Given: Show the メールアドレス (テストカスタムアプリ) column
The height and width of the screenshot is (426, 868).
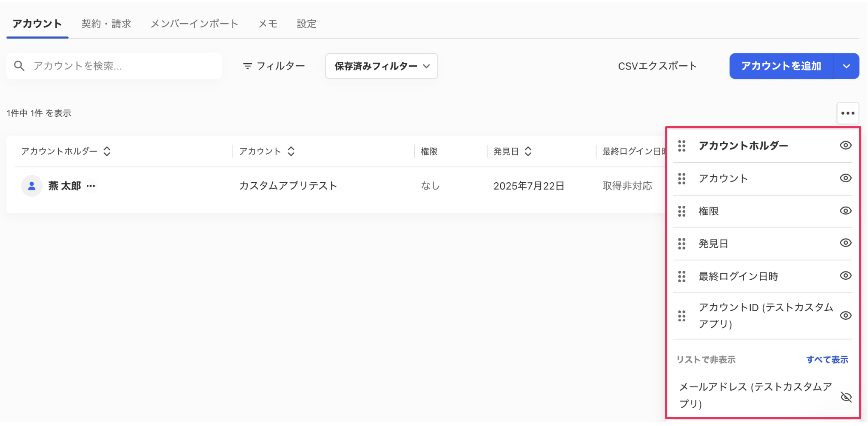Looking at the screenshot, I should point(846,397).
